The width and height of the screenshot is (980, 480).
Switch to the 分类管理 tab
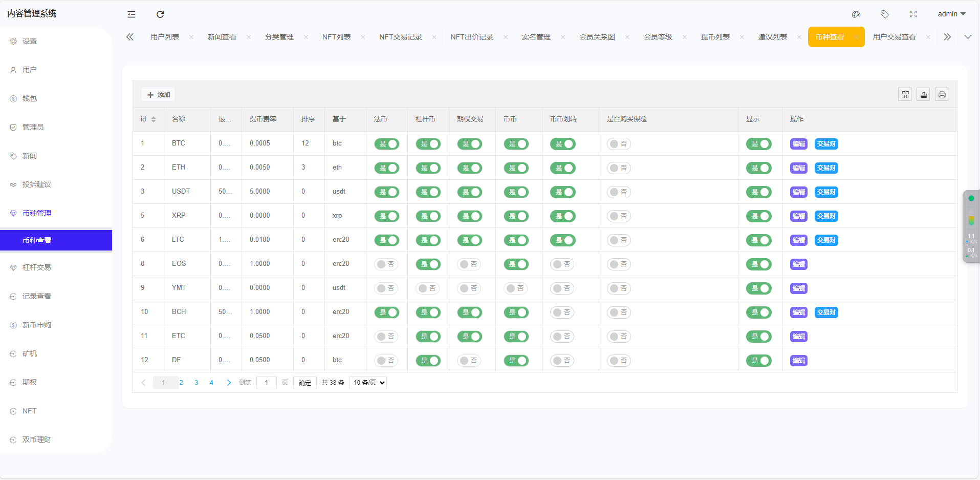279,37
